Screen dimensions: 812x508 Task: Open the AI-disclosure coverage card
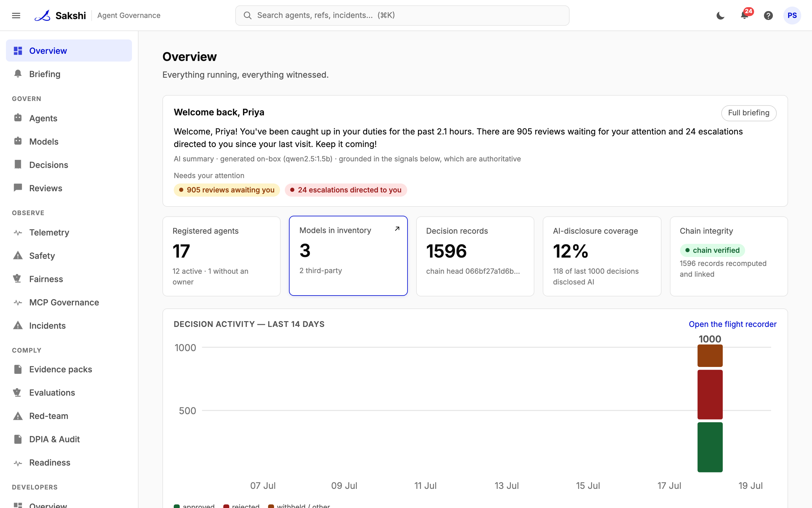(x=602, y=256)
